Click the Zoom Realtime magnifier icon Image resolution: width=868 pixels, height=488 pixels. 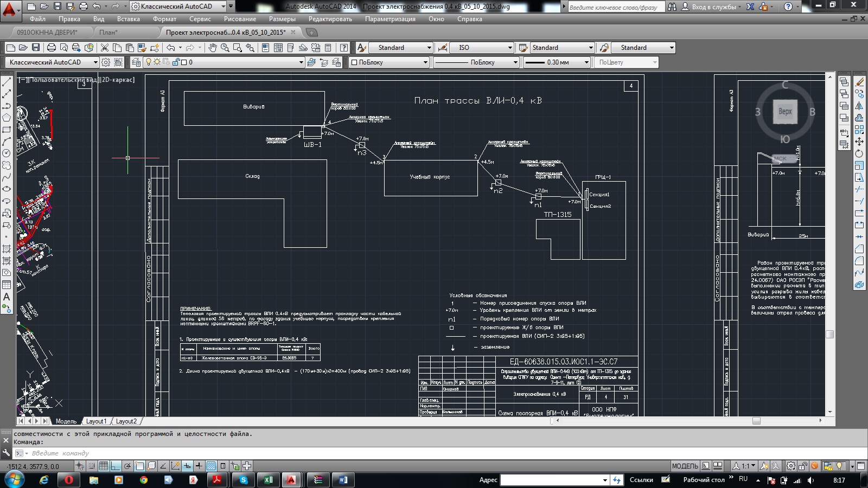[225, 48]
